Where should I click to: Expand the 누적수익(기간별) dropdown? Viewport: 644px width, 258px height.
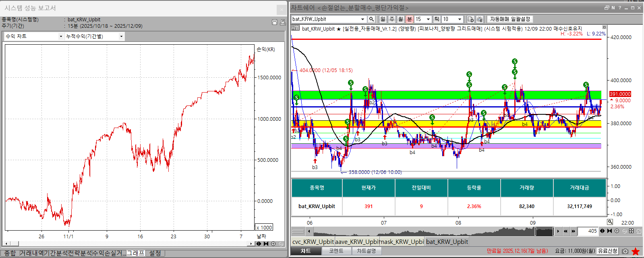[94, 36]
